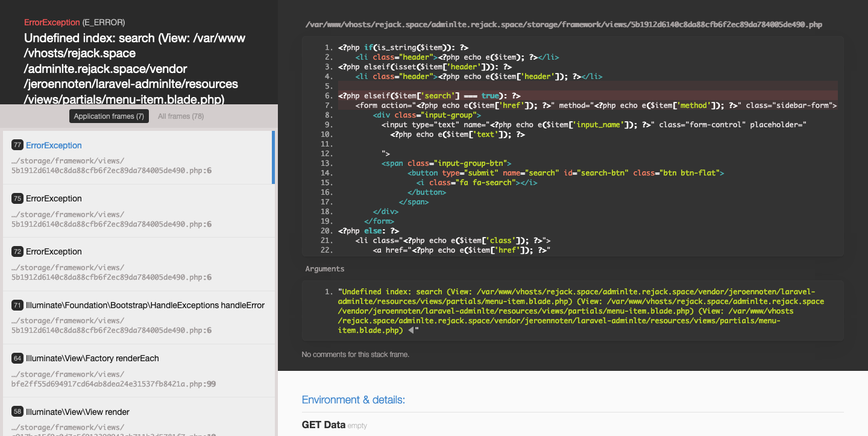Image resolution: width=868 pixels, height=436 pixels.
Task: Open the HandleExceptions handleError frame
Action: (138, 317)
